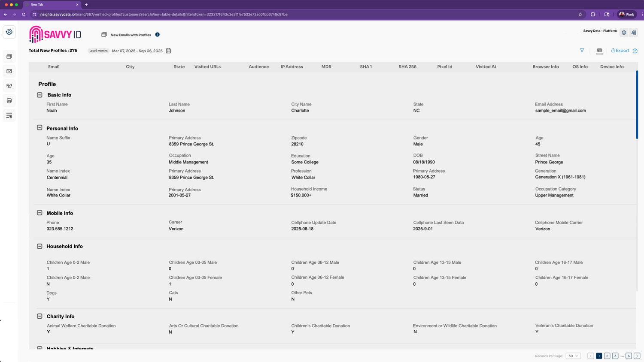Collapse the Mobile Info section
This screenshot has height=362, width=644.
39,213
